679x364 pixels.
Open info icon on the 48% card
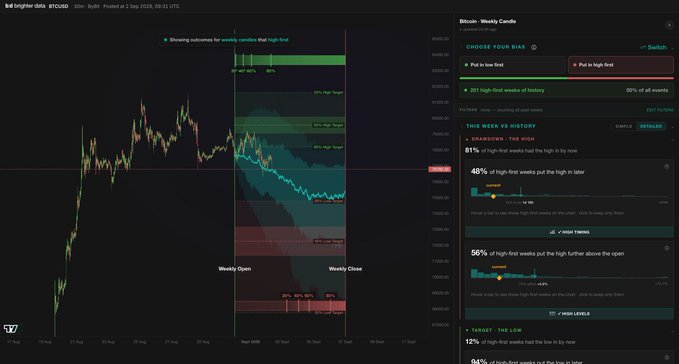pos(666,167)
